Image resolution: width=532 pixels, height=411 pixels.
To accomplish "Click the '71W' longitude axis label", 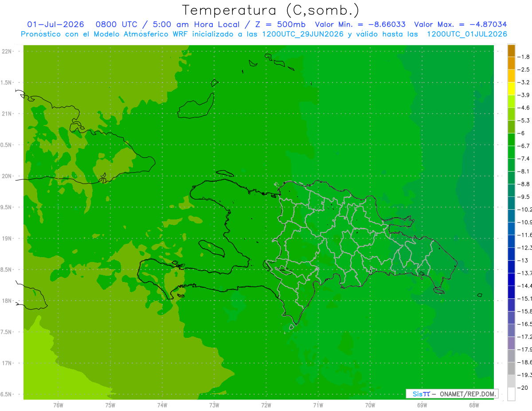I will point(318,405).
